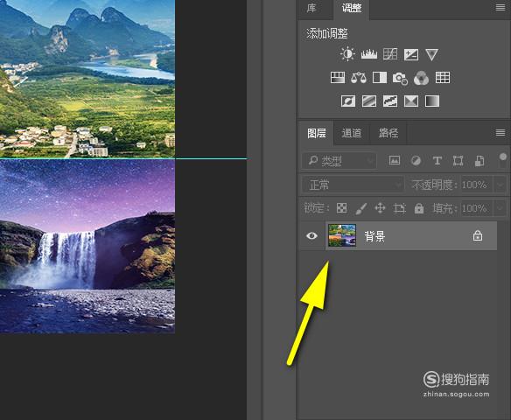Select the 背景 layer thumbnail

(x=342, y=235)
